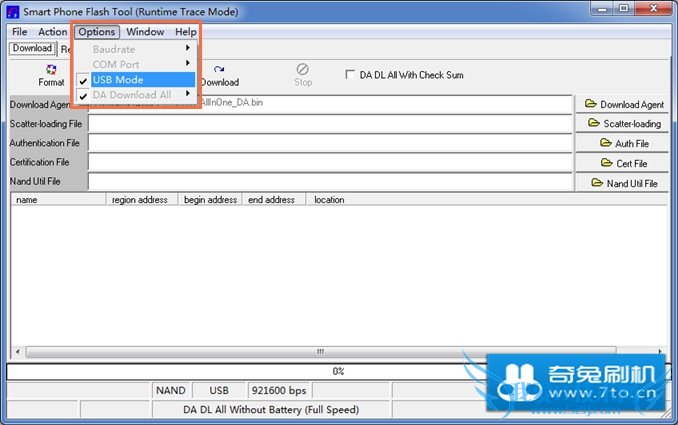The image size is (678, 425).
Task: Click the 0% progress bar
Action: point(338,371)
